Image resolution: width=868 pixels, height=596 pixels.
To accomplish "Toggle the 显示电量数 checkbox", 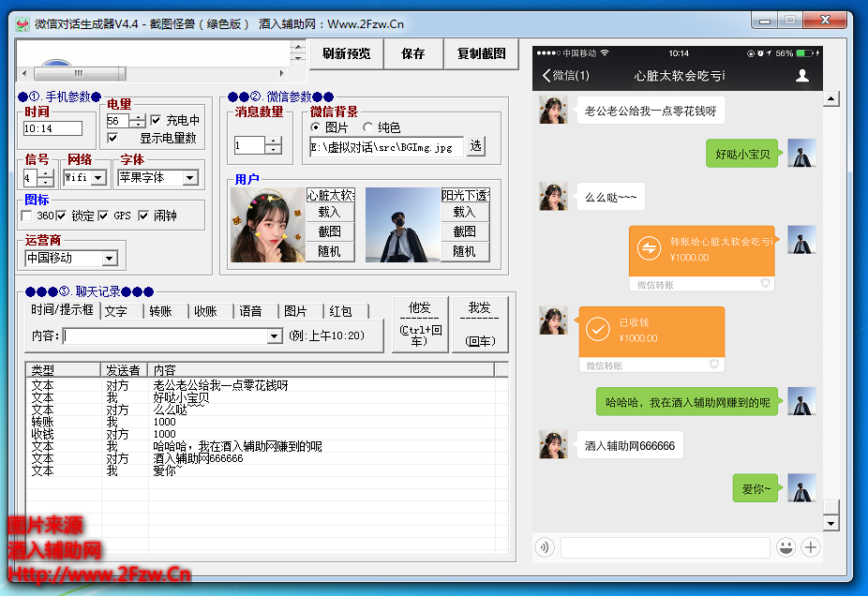I will [112, 138].
